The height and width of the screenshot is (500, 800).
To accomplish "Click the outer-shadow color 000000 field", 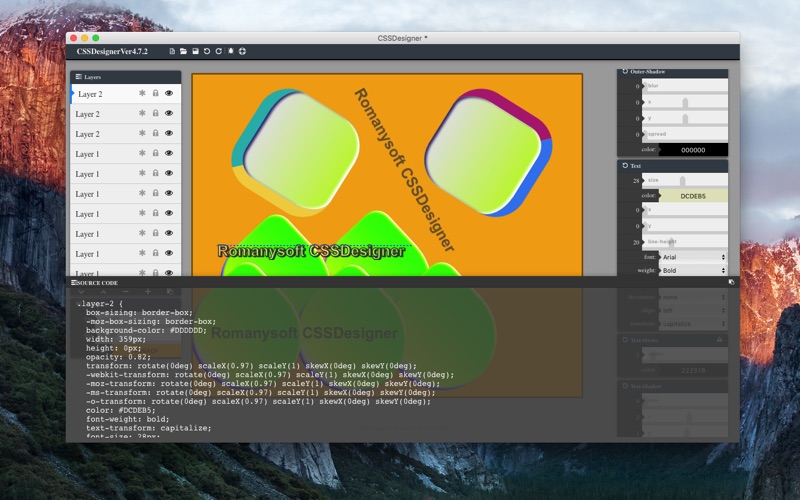I will coord(693,150).
